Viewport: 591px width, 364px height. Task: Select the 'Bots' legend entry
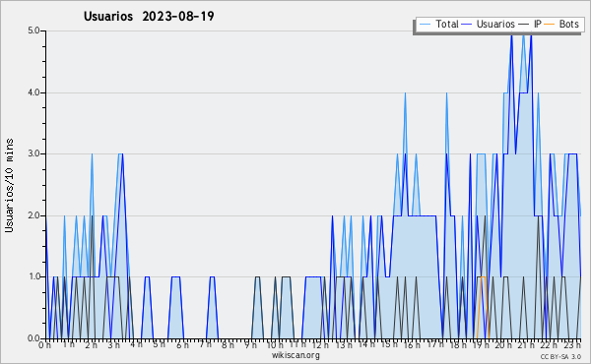pos(568,24)
